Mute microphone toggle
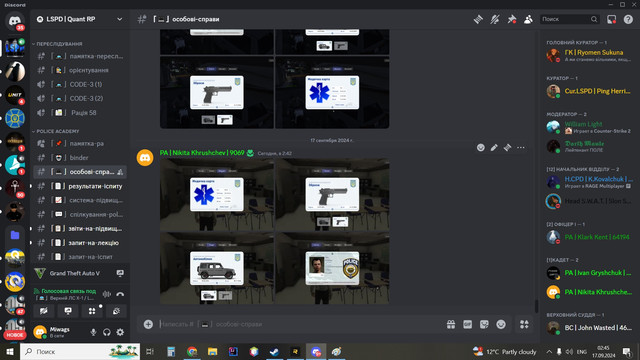 [93, 332]
